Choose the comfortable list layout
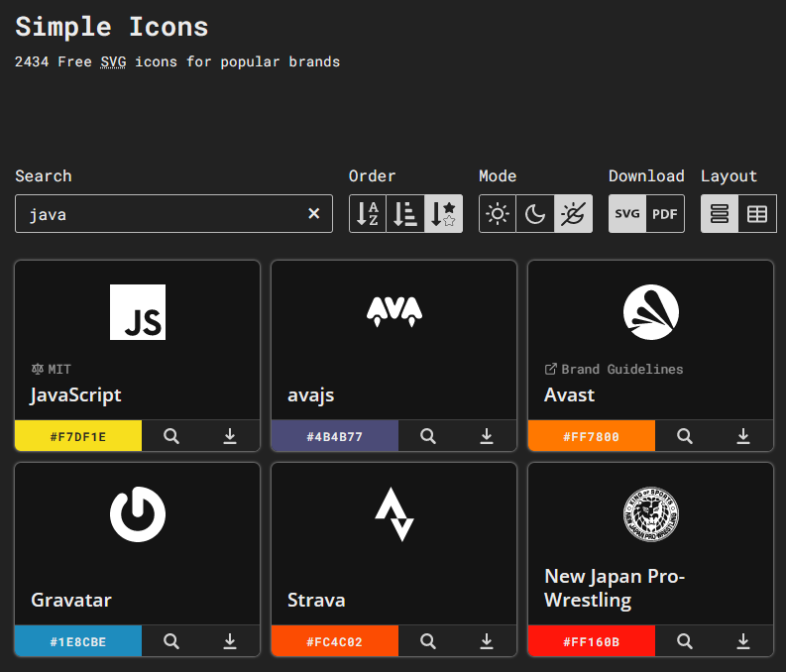The height and width of the screenshot is (672, 786). tap(720, 214)
